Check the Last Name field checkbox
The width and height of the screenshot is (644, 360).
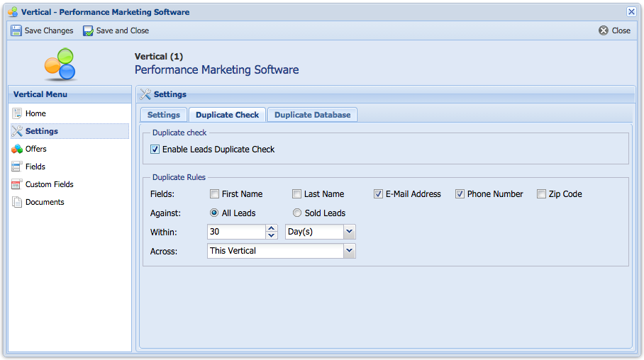pyautogui.click(x=296, y=194)
